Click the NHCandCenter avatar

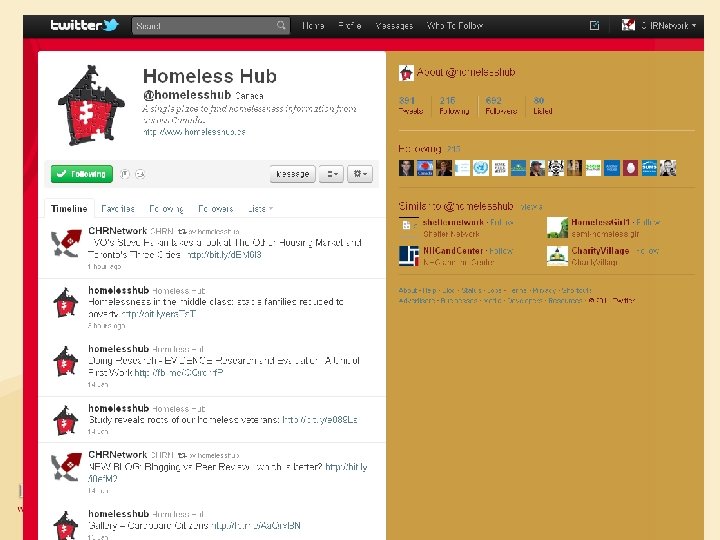(x=409, y=256)
